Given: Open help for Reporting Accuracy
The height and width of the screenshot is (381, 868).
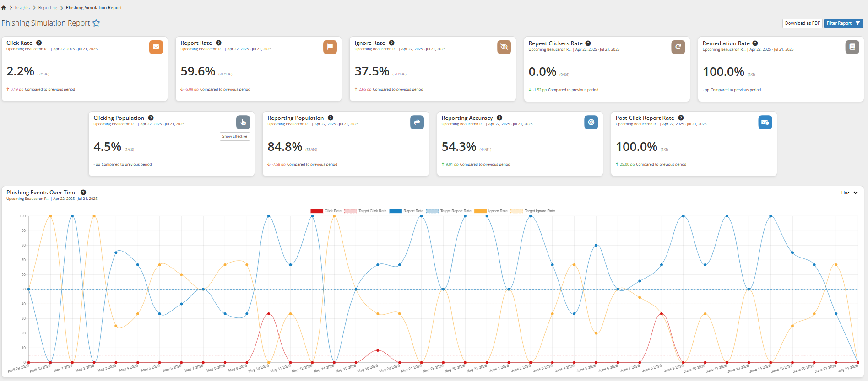Looking at the screenshot, I should point(500,118).
